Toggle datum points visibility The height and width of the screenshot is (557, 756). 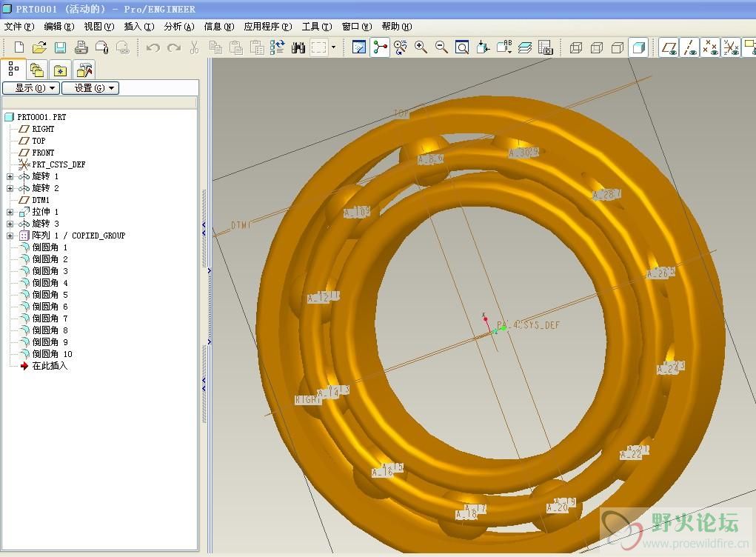pyautogui.click(x=710, y=47)
